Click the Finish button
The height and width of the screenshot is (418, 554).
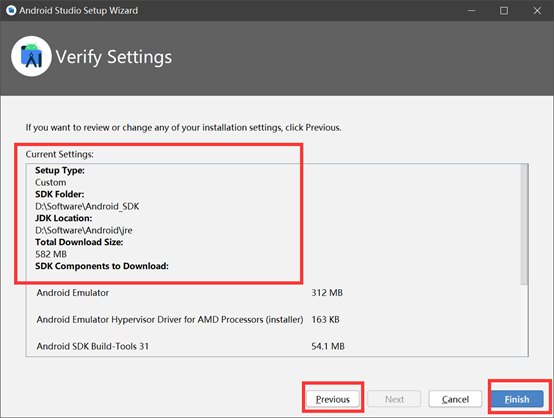click(517, 399)
